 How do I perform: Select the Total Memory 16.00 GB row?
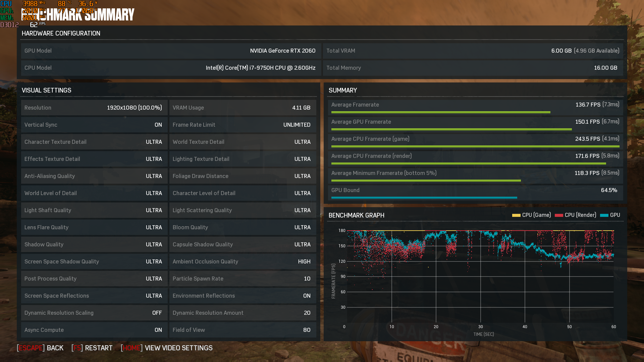[x=473, y=68]
